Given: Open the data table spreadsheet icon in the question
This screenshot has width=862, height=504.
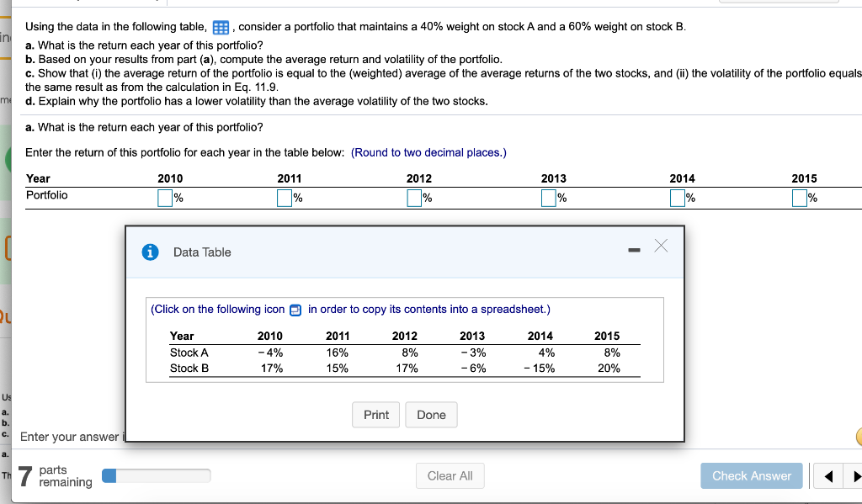Looking at the screenshot, I should [x=219, y=26].
